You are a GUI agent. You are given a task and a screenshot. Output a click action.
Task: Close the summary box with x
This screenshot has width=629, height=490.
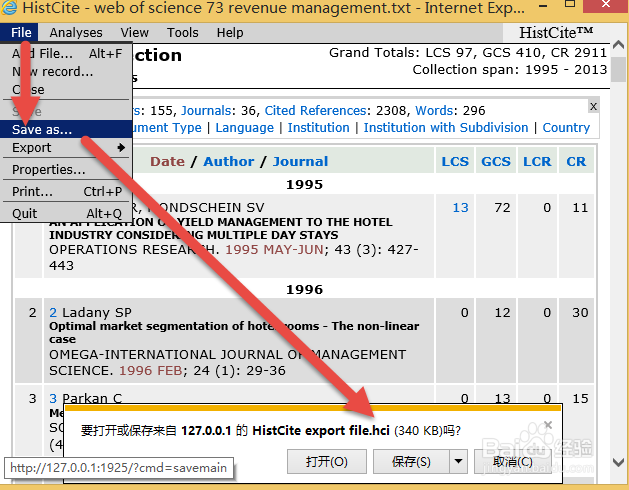pos(593,106)
